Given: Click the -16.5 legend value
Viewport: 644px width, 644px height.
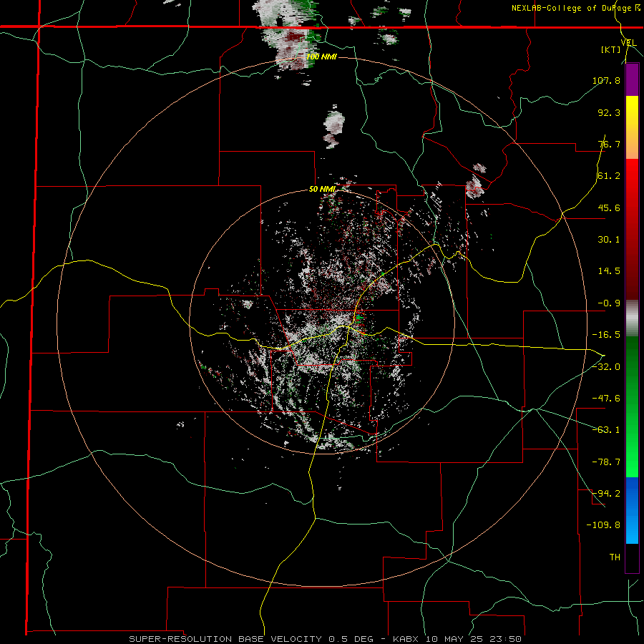Looking at the screenshot, I should (x=606, y=335).
